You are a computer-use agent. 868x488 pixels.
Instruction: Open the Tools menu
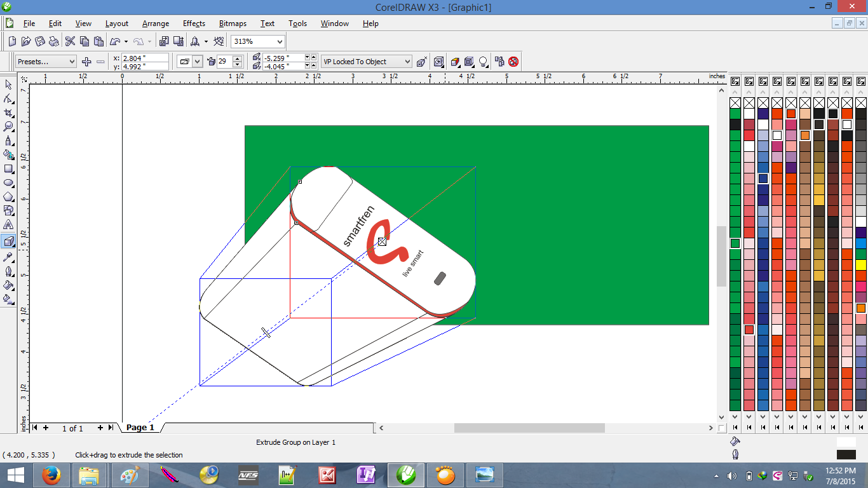pyautogui.click(x=297, y=24)
